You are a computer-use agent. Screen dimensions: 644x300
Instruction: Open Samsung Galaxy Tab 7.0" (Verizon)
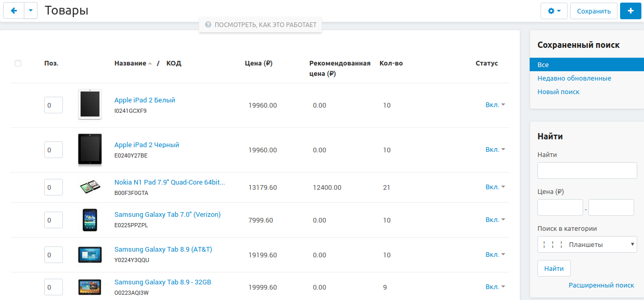click(167, 214)
